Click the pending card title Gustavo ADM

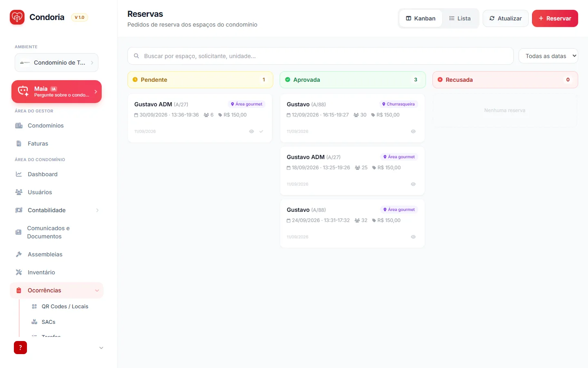click(153, 104)
